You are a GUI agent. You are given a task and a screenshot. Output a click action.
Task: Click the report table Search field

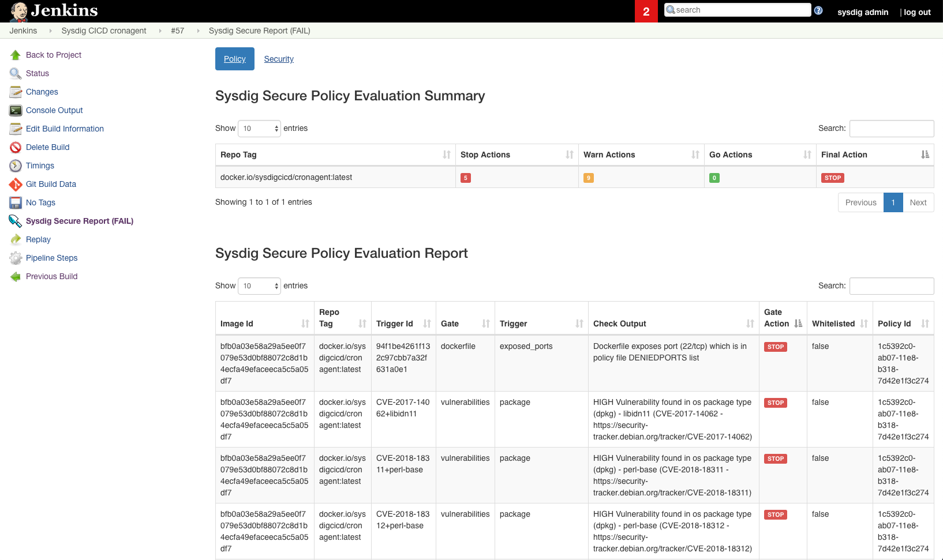[892, 285]
